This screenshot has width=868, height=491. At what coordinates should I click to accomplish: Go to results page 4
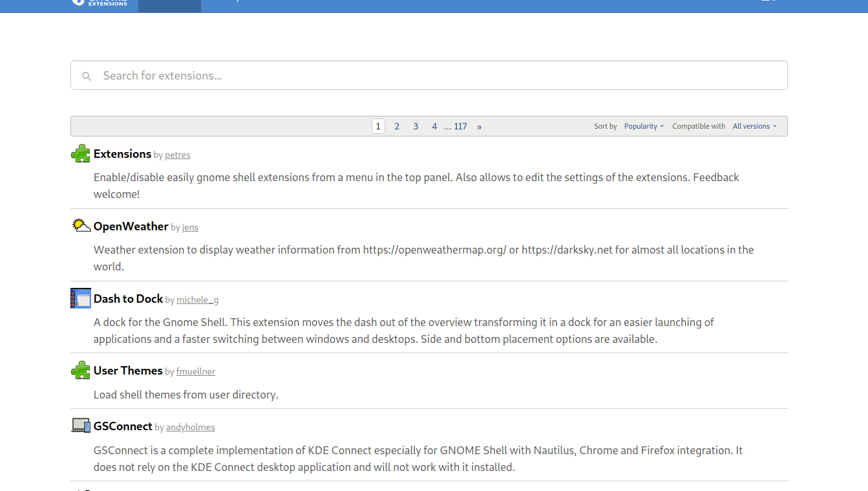click(x=434, y=126)
